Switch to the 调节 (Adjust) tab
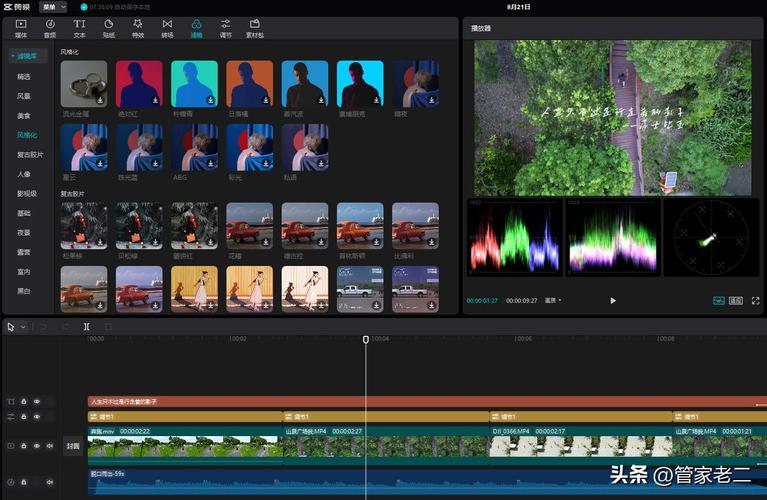Viewport: 767px width, 500px height. [x=225, y=25]
